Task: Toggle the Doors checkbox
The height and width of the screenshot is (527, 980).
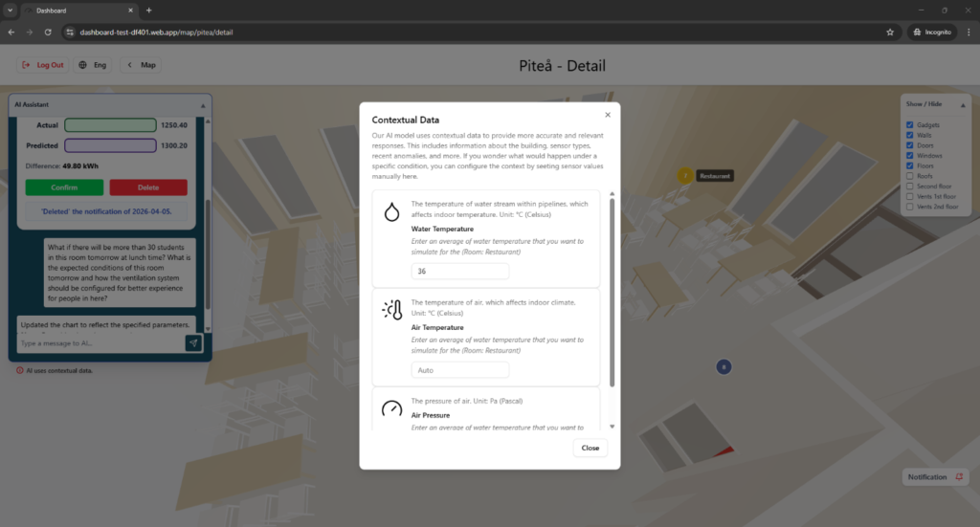Action: coord(909,145)
